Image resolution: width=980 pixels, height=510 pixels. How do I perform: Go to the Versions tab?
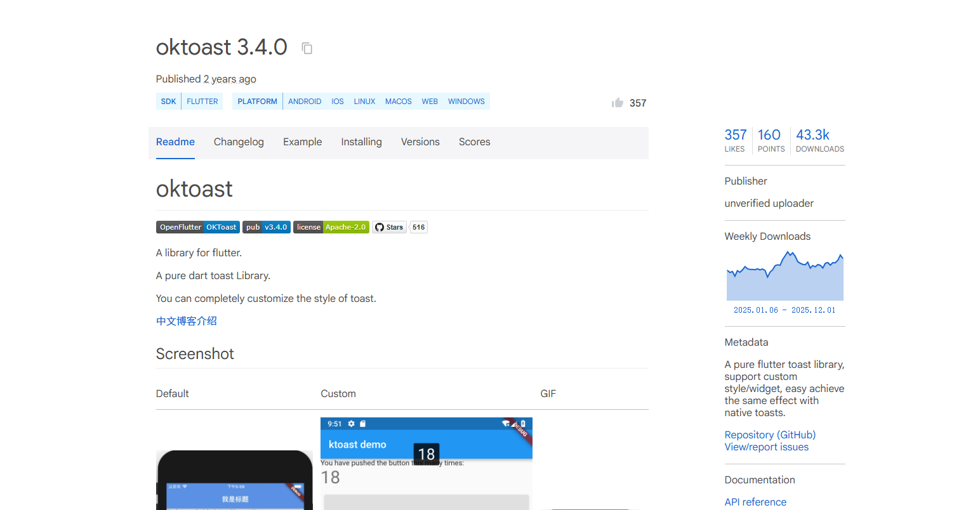tap(420, 142)
